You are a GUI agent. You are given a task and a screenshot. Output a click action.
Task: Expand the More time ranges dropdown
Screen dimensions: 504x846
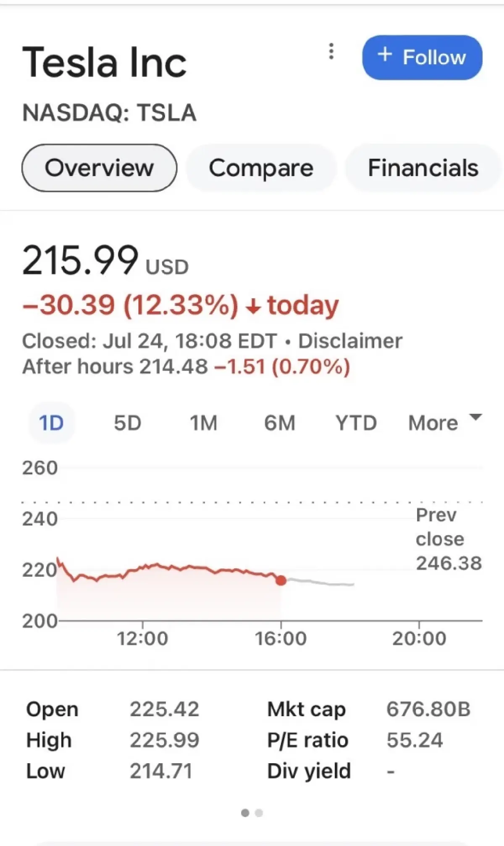tap(444, 422)
